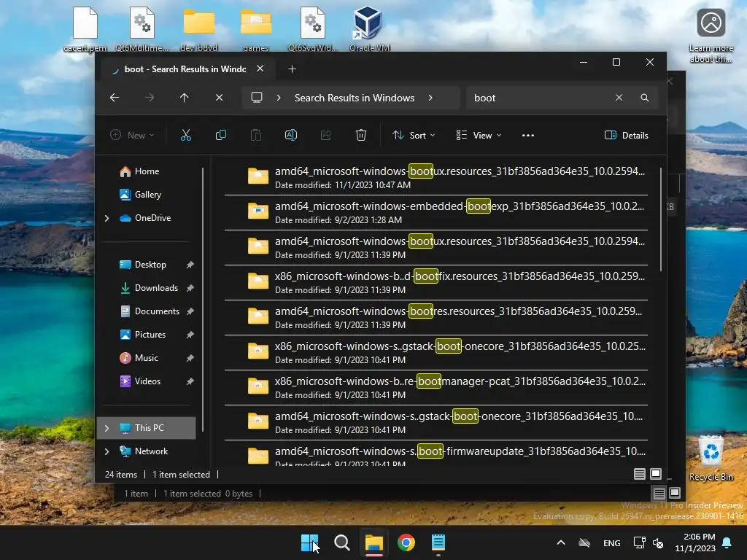The width and height of the screenshot is (747, 560).
Task: Close the boot search results tab
Action: pos(260,69)
